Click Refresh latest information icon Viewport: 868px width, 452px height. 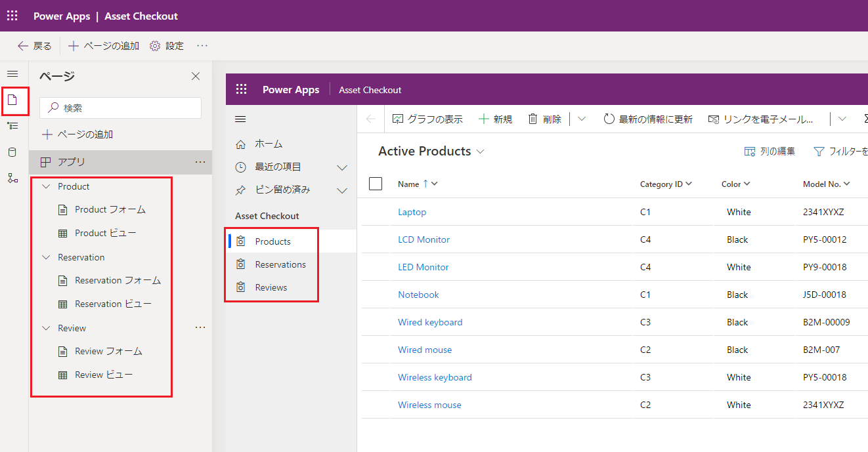point(609,119)
